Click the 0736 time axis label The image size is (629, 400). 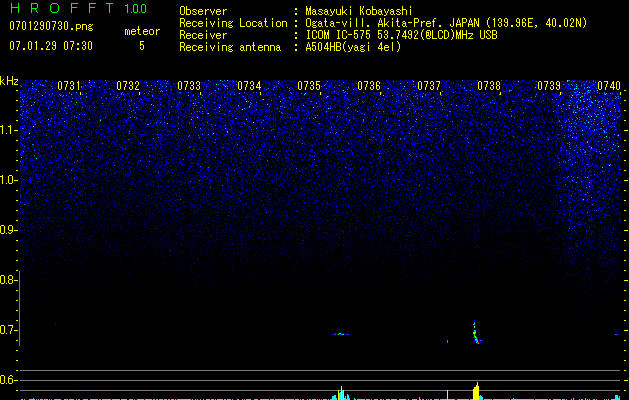click(x=369, y=86)
